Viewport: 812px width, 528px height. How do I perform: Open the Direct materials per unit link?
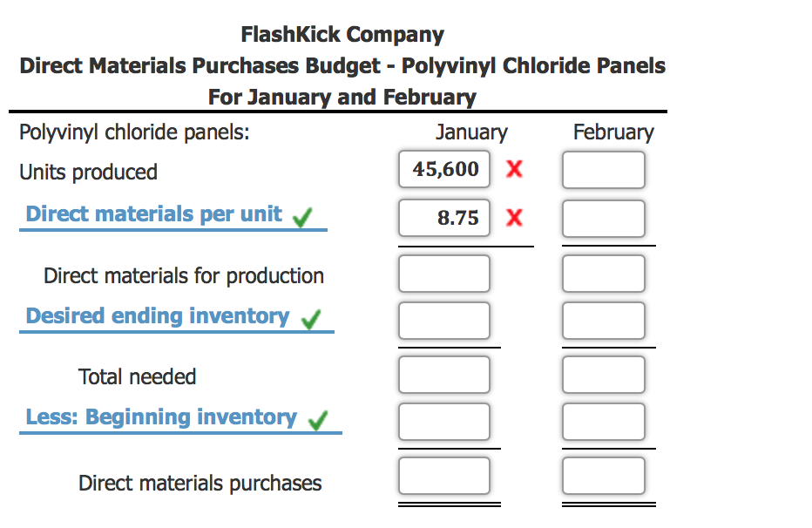[x=152, y=214]
